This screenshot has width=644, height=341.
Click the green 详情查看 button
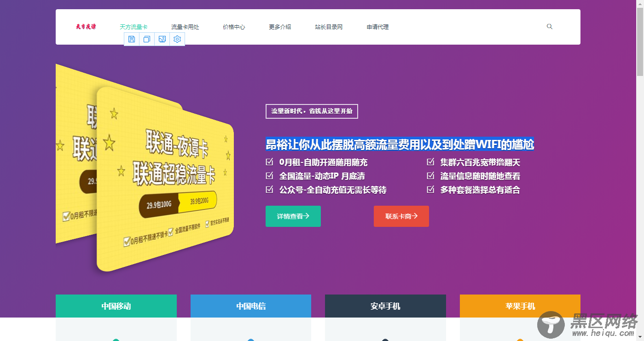tap(293, 216)
